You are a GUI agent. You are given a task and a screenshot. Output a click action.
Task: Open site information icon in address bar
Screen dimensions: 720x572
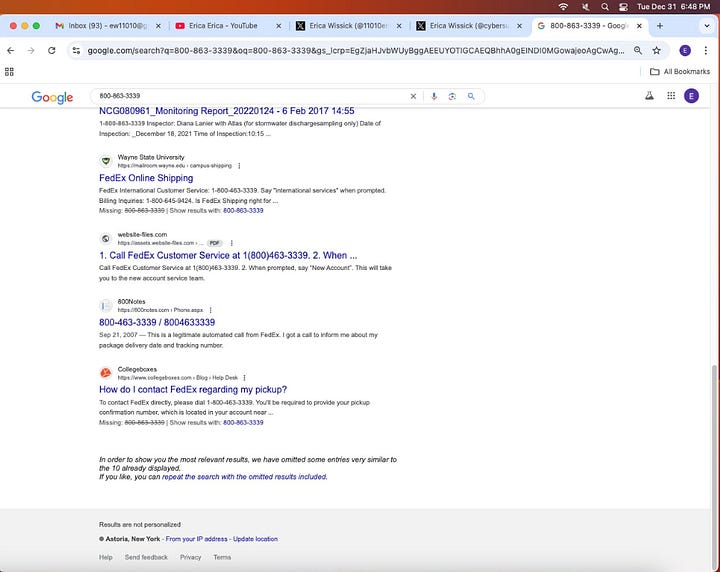click(x=76, y=50)
